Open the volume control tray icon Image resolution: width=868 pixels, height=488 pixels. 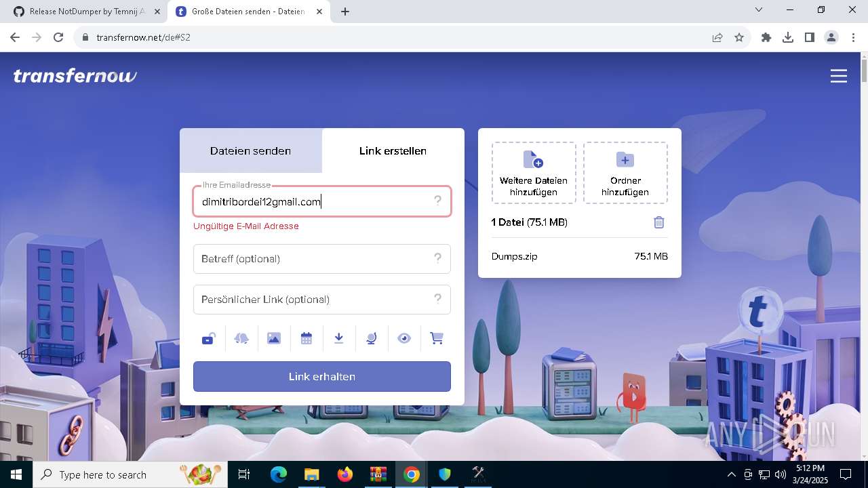[x=781, y=474]
